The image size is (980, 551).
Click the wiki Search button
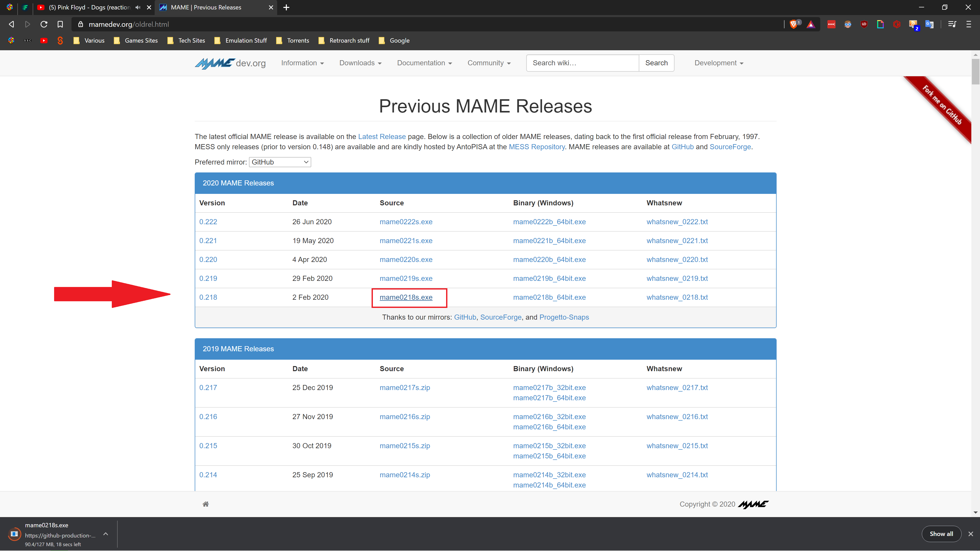click(656, 63)
